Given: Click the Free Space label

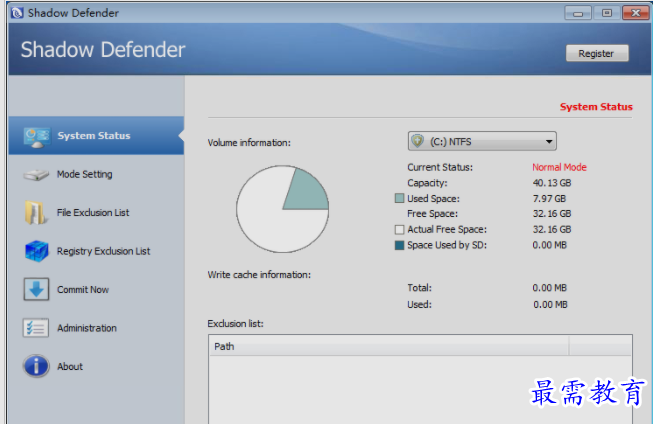Looking at the screenshot, I should click(432, 214).
